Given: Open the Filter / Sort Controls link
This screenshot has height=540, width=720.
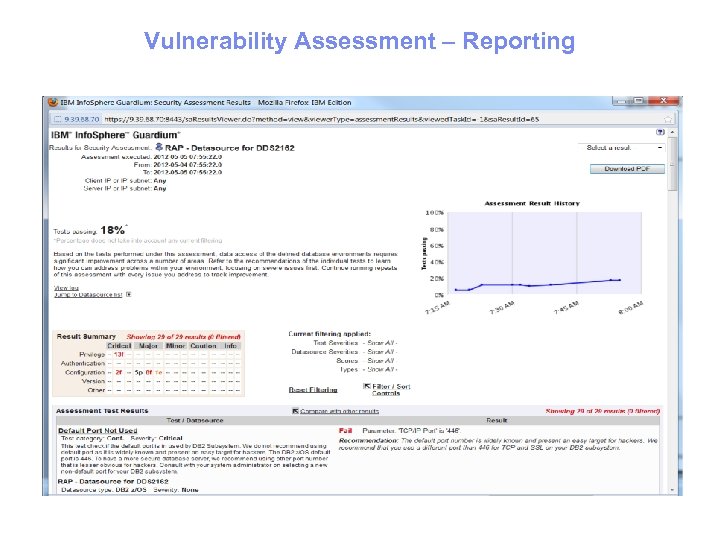Looking at the screenshot, I should pyautogui.click(x=391, y=390).
